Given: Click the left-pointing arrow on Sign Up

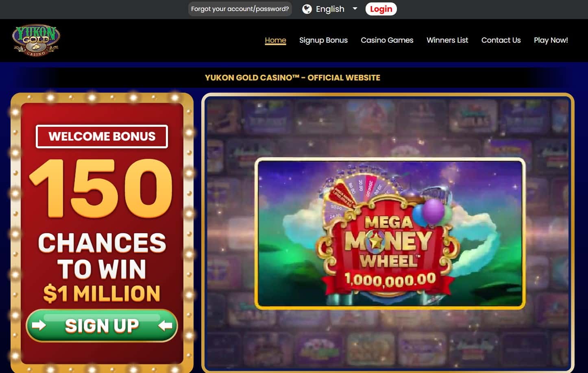Looking at the screenshot, I should pyautogui.click(x=166, y=325).
